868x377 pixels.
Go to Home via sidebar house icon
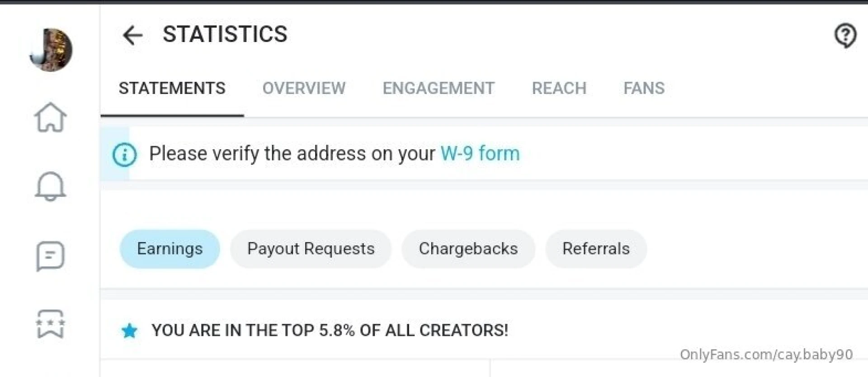50,118
